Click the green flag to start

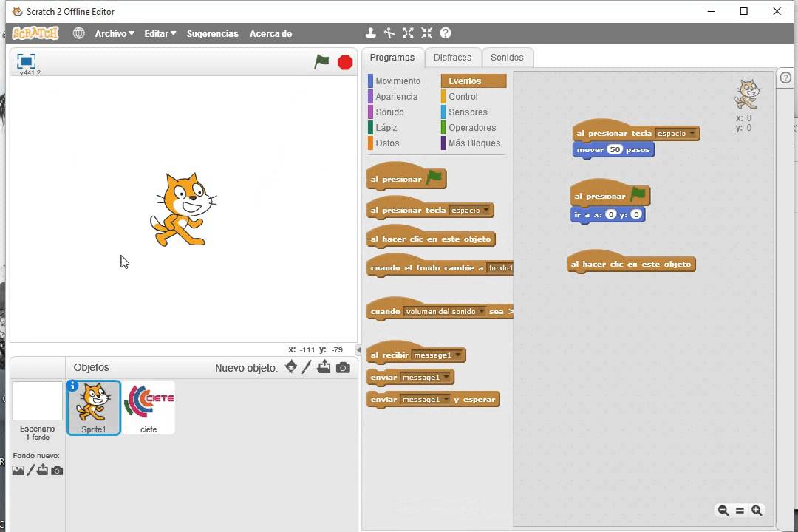pos(321,61)
